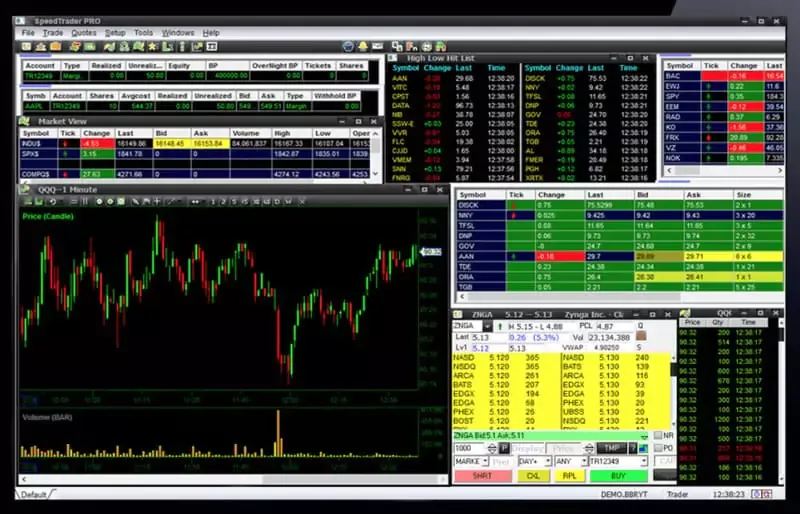Set chart to 1-minute with the 1 button
800x514 pixels.
tap(212, 202)
